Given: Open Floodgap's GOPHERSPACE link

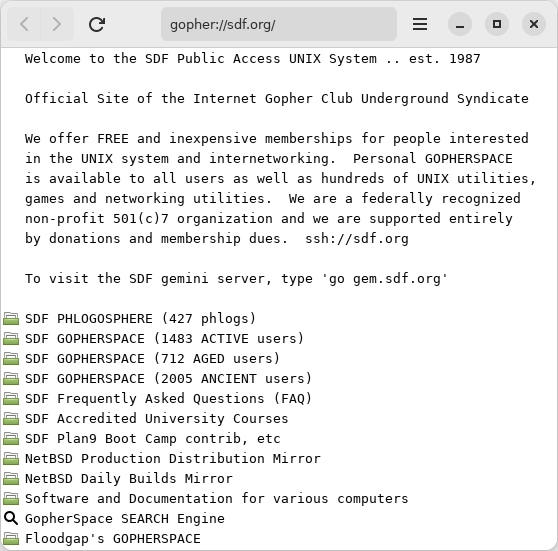Looking at the screenshot, I should point(113,539).
